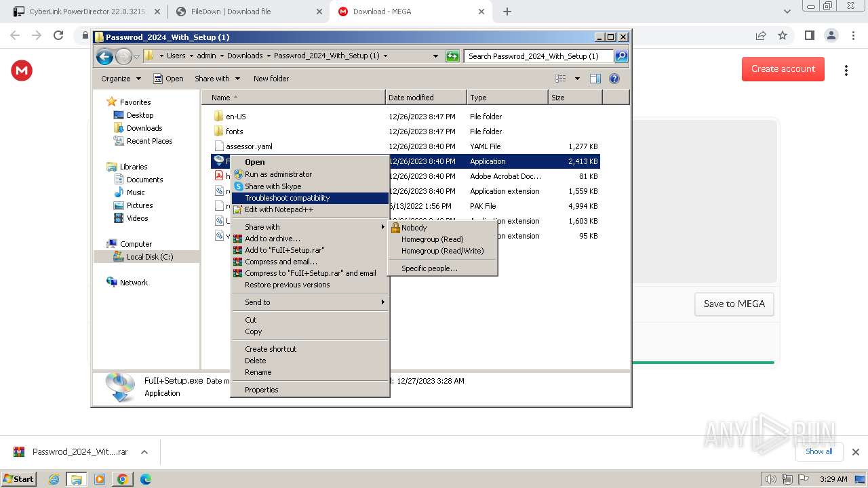
Task: Select Local Disk (C:) in navigation pane
Action: tap(149, 257)
